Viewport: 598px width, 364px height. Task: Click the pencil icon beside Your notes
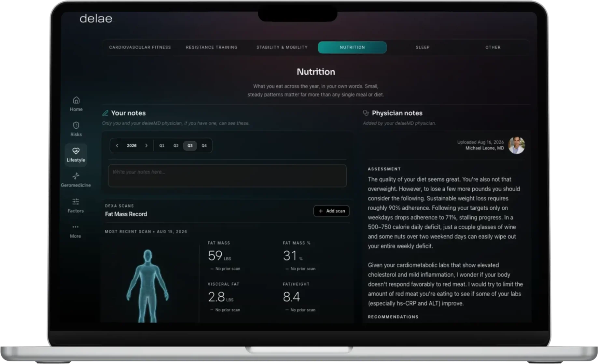click(105, 113)
